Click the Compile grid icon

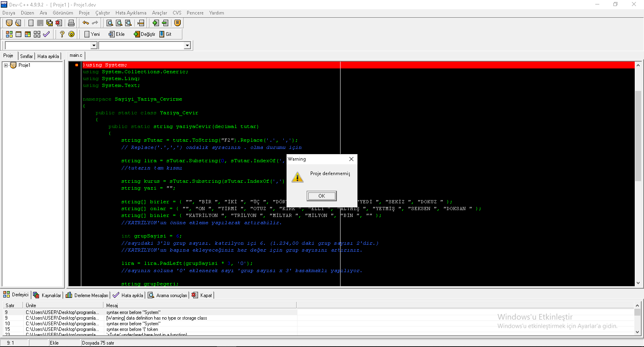tap(9, 34)
